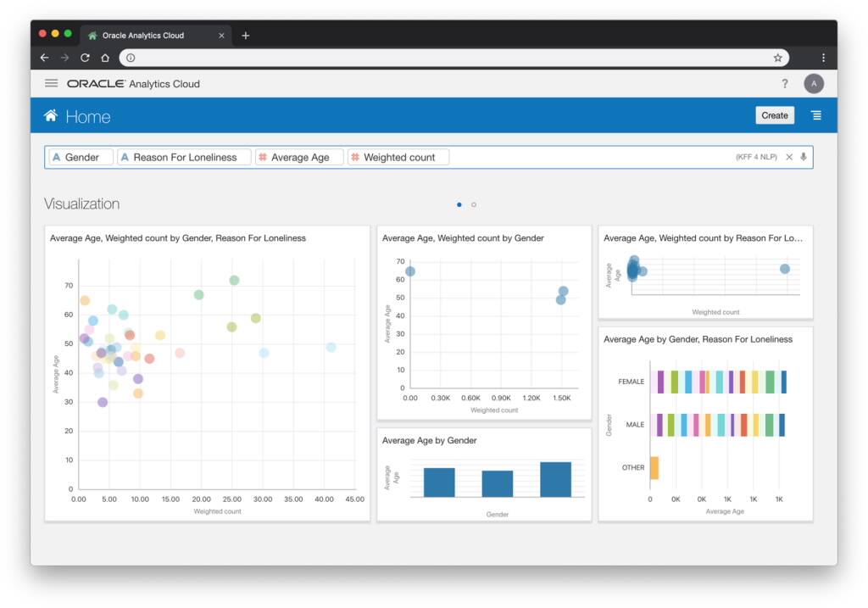Click the Gender attribute chip icon

(58, 157)
